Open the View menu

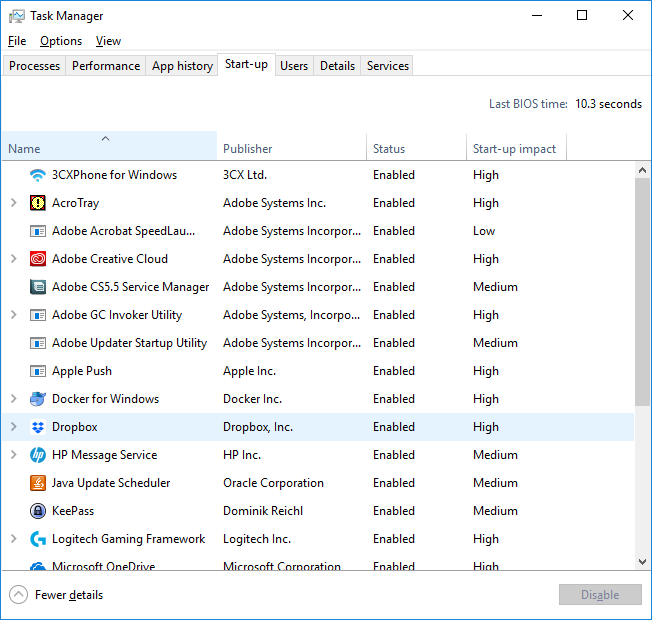tap(109, 41)
